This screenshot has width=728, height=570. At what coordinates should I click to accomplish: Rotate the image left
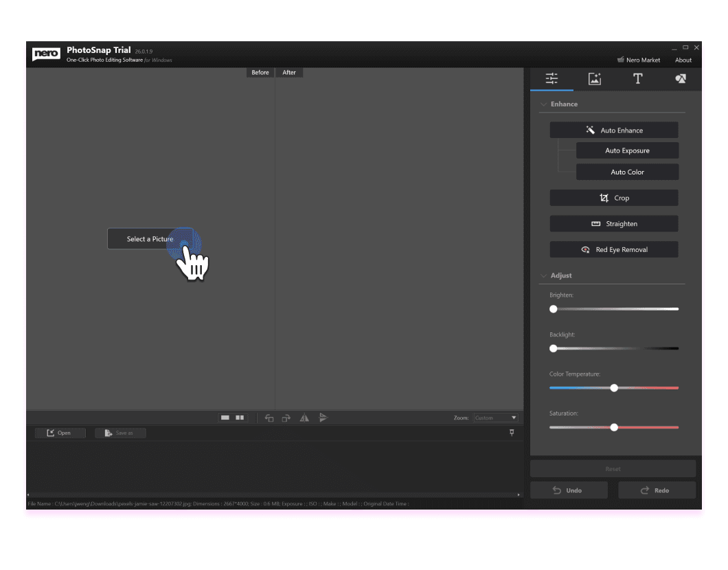click(269, 418)
